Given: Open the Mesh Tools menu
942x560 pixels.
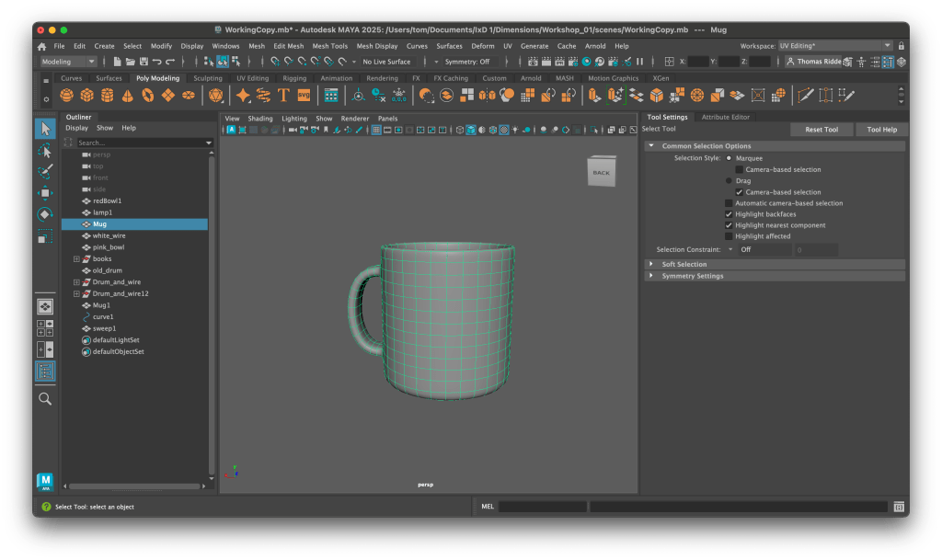Looking at the screenshot, I should pos(329,46).
